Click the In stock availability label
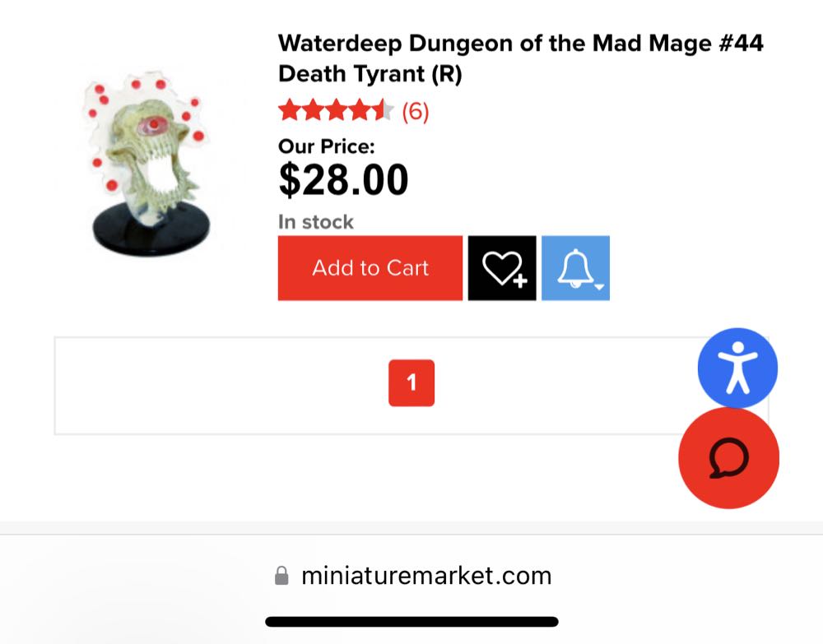Screen dimensions: 823x644 coord(316,222)
